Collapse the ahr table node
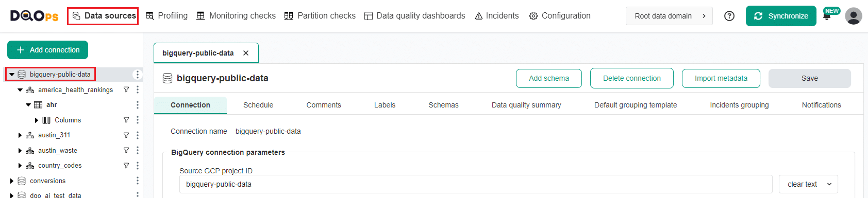Screen dimensions: 868x198 point(28,105)
